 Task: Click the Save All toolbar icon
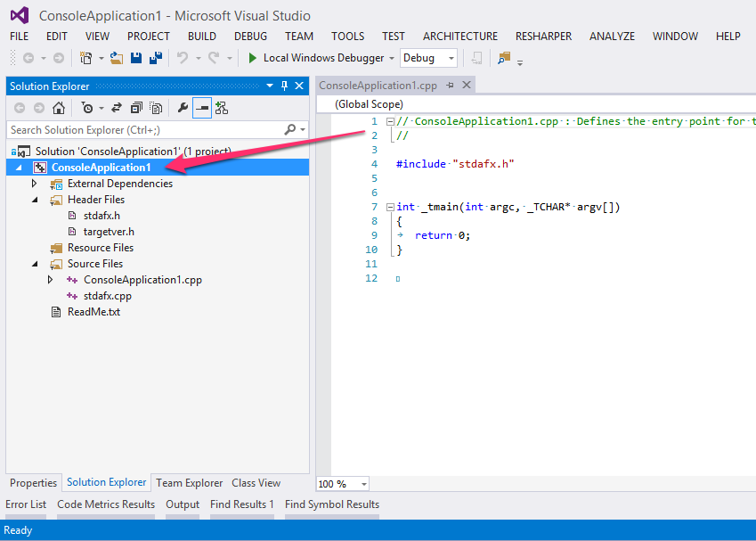[156, 58]
